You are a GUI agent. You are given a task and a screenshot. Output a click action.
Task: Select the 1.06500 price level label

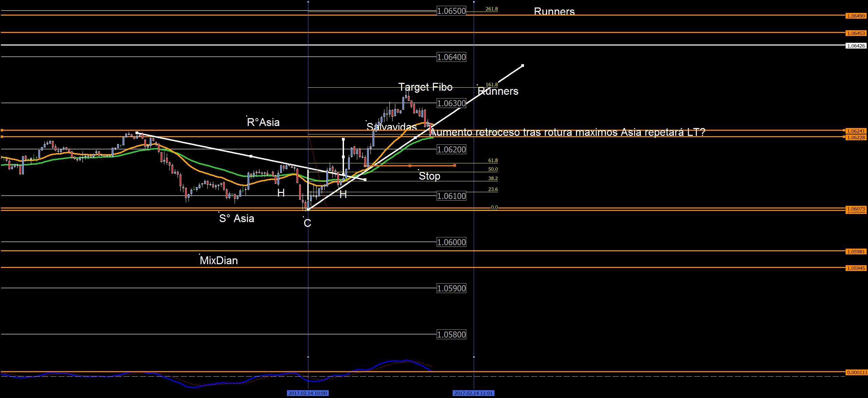pyautogui.click(x=451, y=11)
